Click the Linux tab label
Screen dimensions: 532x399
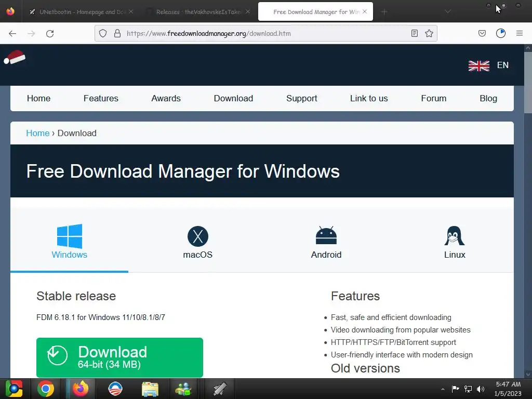coord(455,255)
